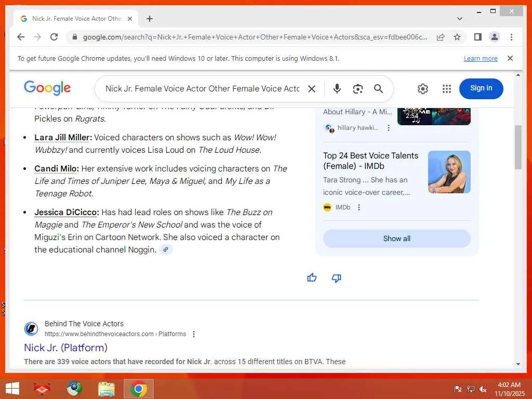Share this page icon in address bar

(441, 37)
